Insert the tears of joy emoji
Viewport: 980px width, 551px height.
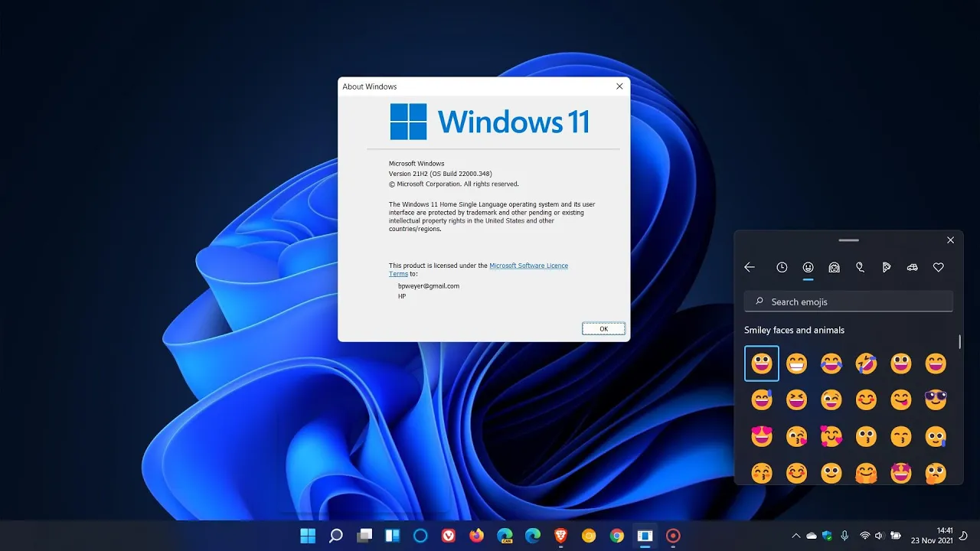(831, 364)
